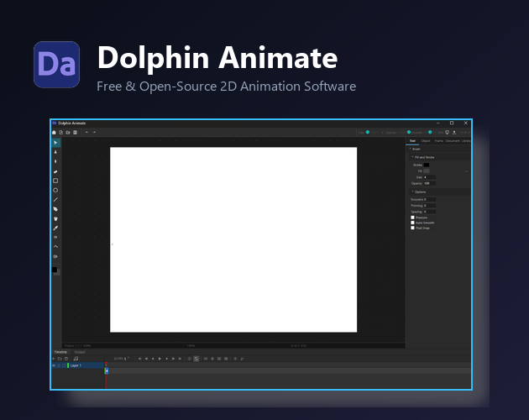This screenshot has height=420, width=529.
Task: Switch to the Tool tab
Action: pyautogui.click(x=412, y=141)
